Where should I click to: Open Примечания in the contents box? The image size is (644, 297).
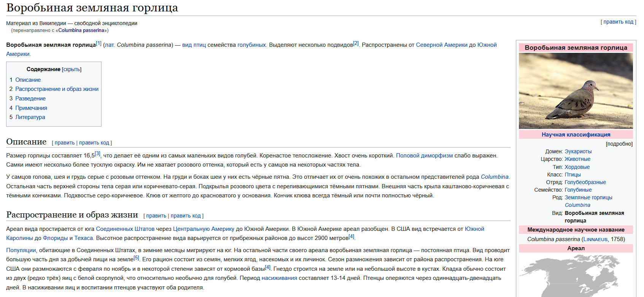pos(31,108)
